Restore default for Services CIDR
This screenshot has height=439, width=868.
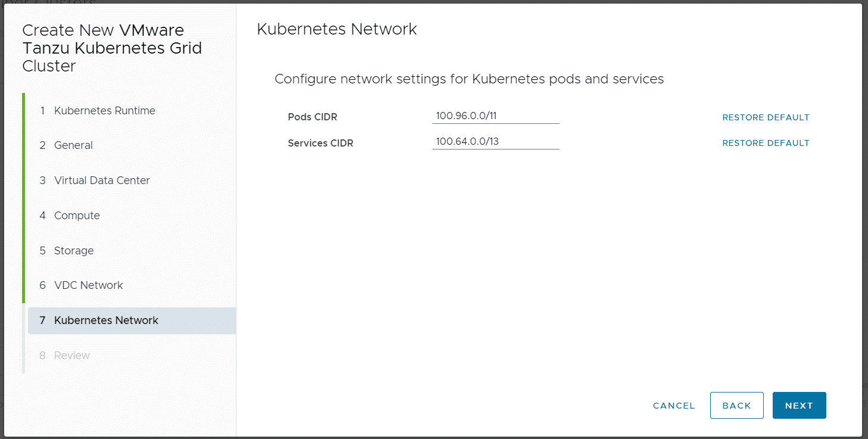tap(766, 143)
